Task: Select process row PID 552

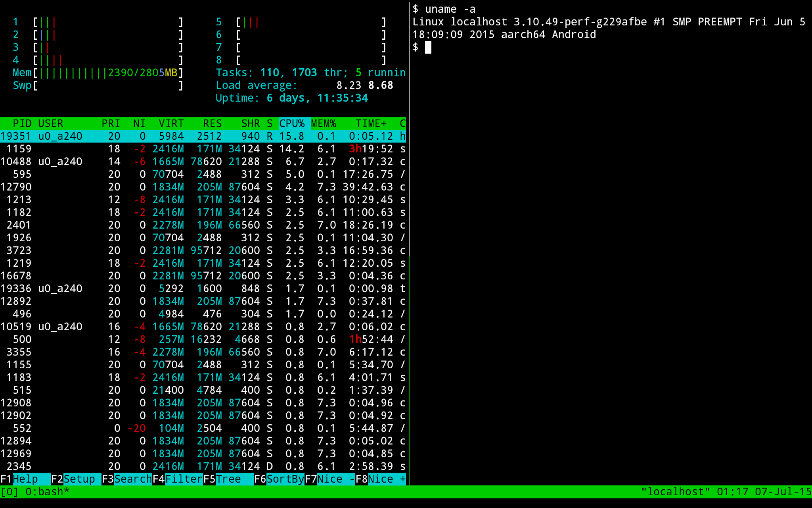Action: [203, 428]
